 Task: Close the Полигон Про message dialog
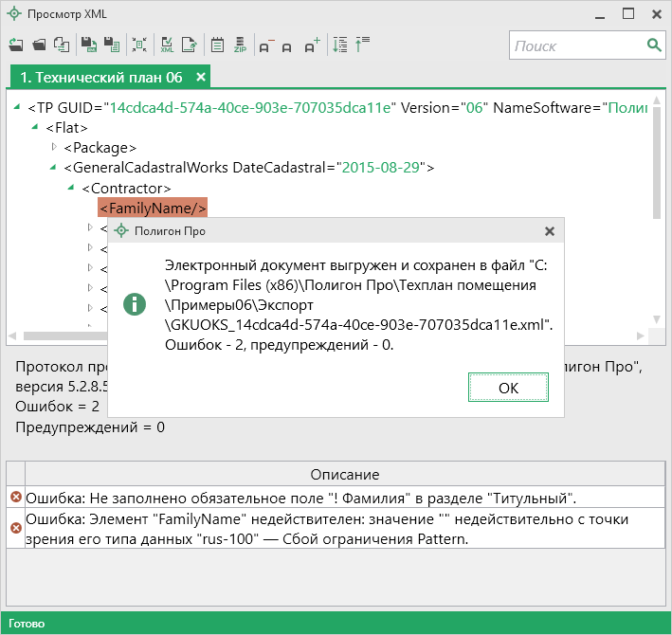click(550, 230)
